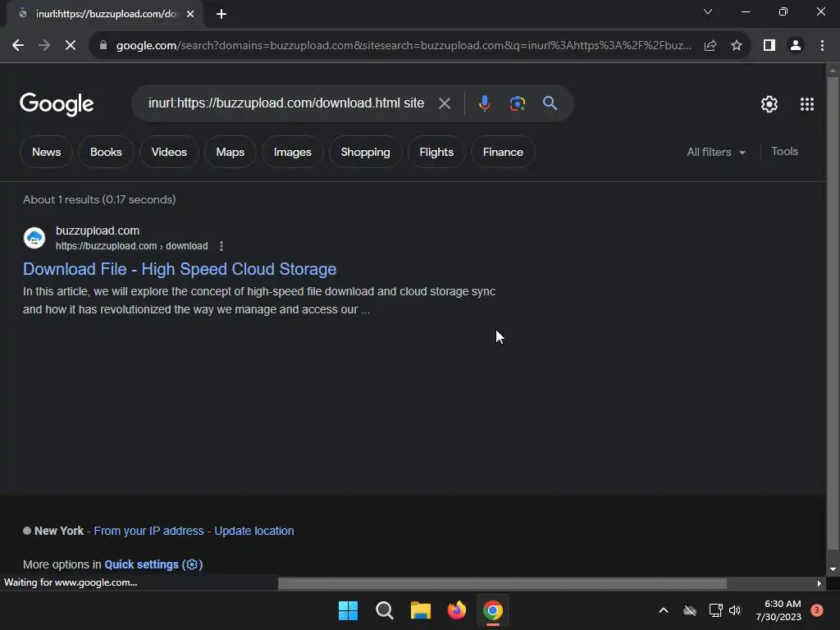Filter results by Flights
The width and height of the screenshot is (840, 630).
436,152
